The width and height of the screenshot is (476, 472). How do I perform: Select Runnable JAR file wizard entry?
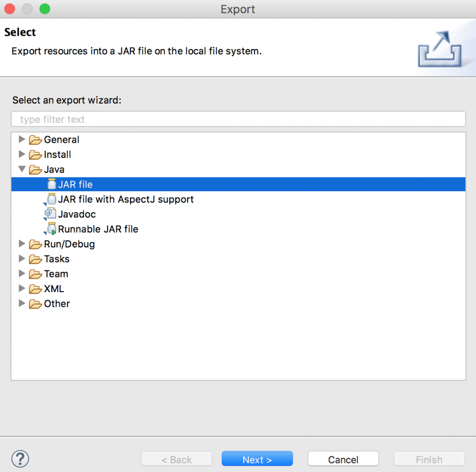[x=98, y=229]
